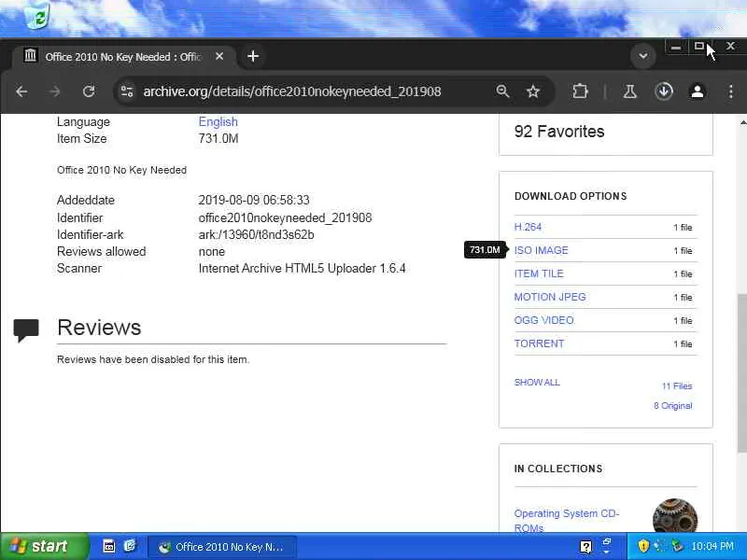Open the security shield tray icon

click(643, 546)
